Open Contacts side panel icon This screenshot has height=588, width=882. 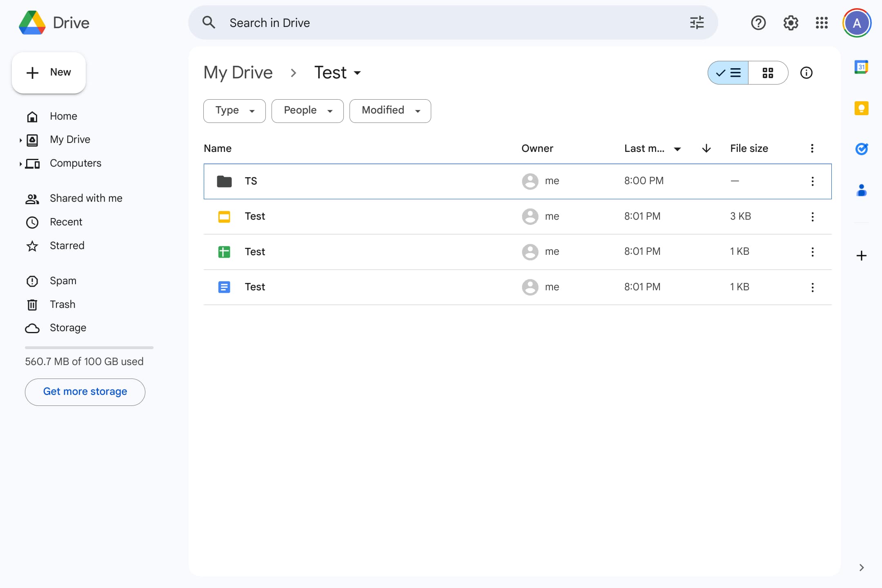pos(861,190)
